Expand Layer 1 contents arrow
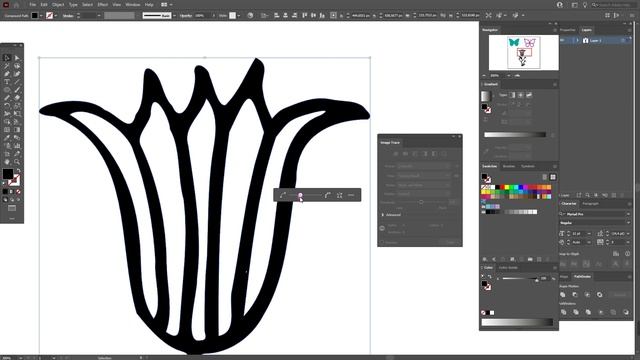This screenshot has height=360, width=640. point(577,40)
